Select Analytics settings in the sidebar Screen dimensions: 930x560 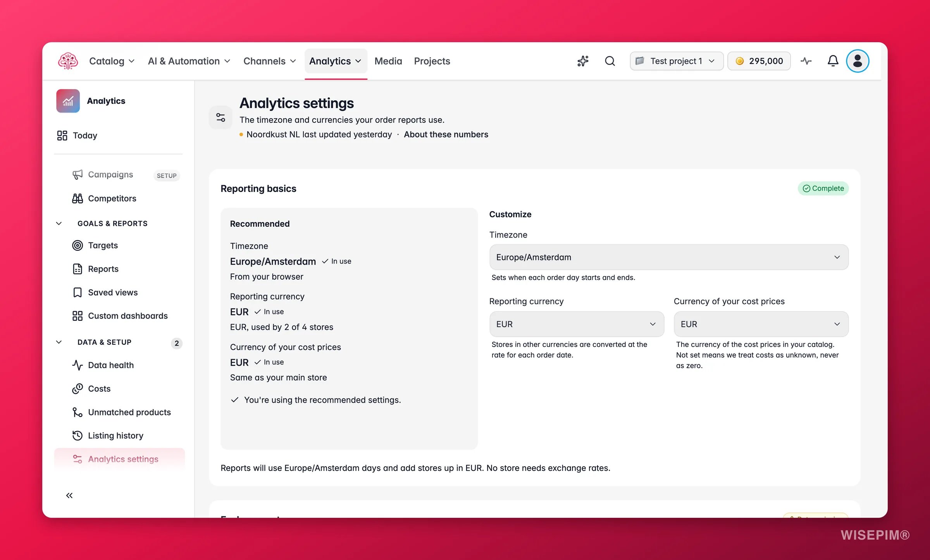click(119, 459)
